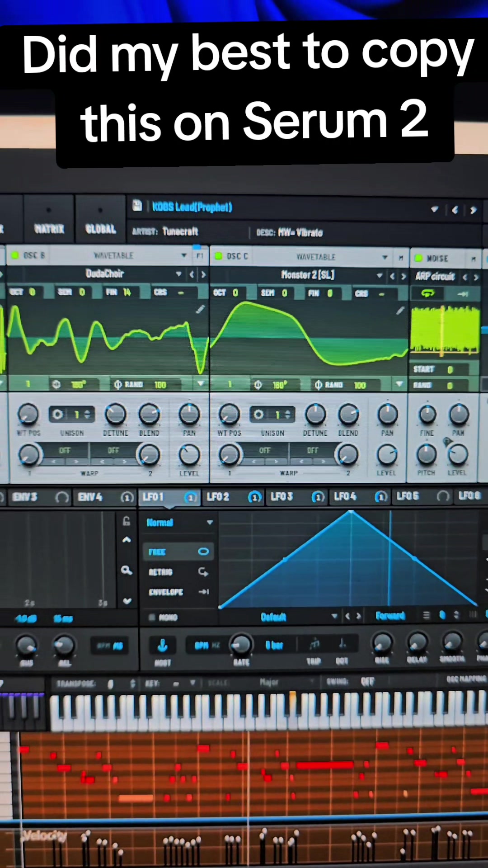Screen dimensions: 488x868
Task: Click OSC B WT POS knob
Action: tap(28, 415)
